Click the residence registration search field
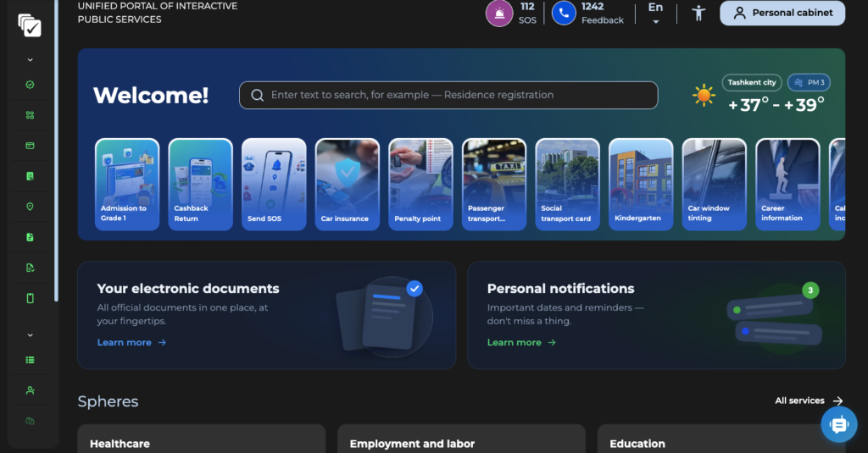The width and height of the screenshot is (868, 453). [448, 95]
